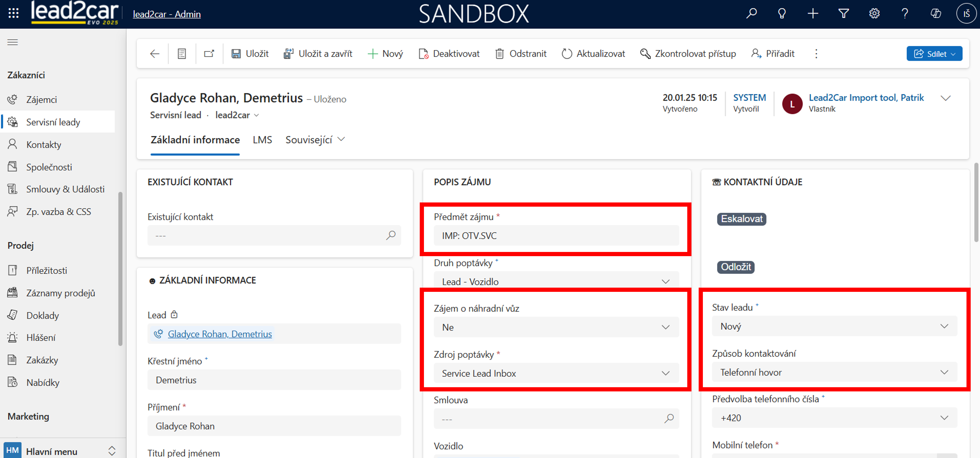Viewport: 980px width, 458px height.
Task: Open the lightbulb assistant icon
Action: tap(782, 14)
